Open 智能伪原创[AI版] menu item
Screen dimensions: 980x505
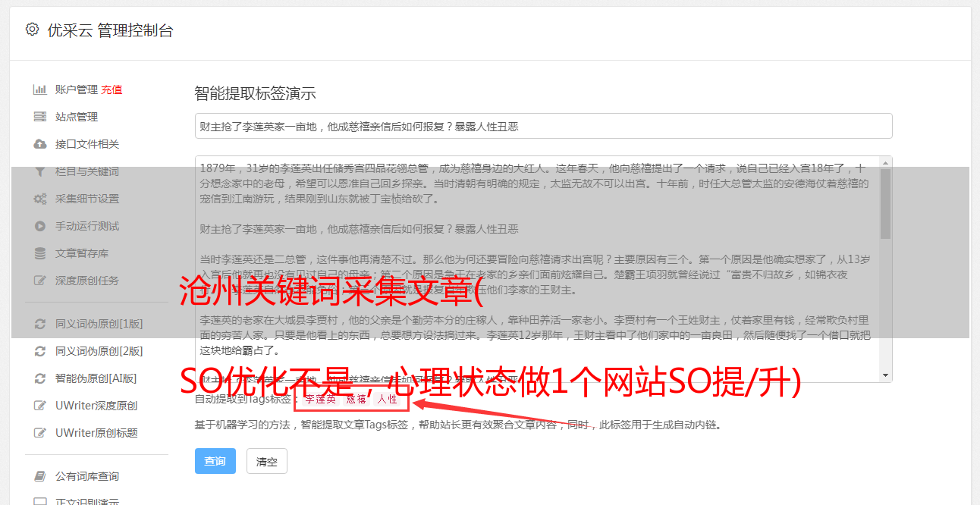(x=96, y=378)
